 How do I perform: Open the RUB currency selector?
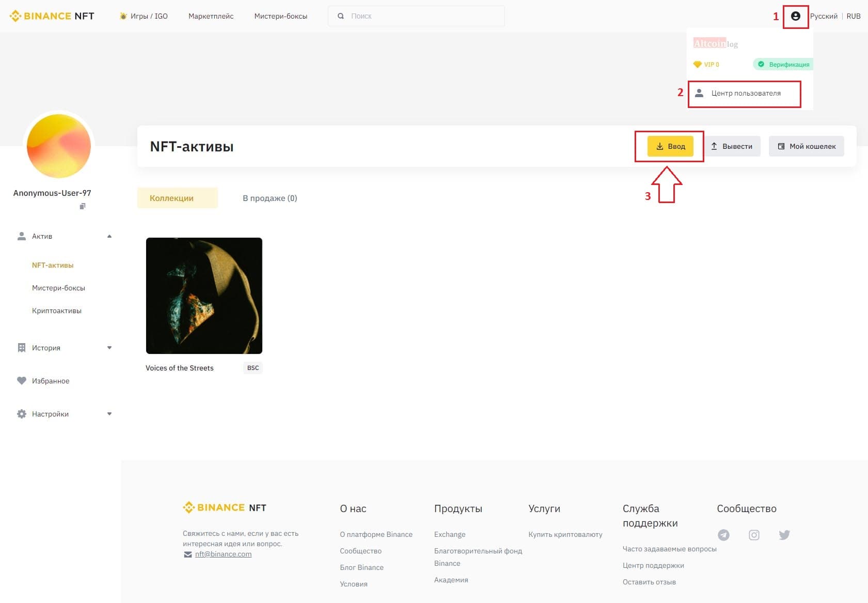(x=854, y=16)
